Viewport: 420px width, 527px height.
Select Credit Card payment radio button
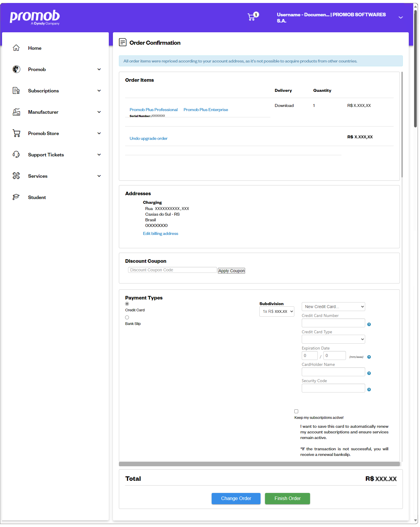click(x=127, y=304)
